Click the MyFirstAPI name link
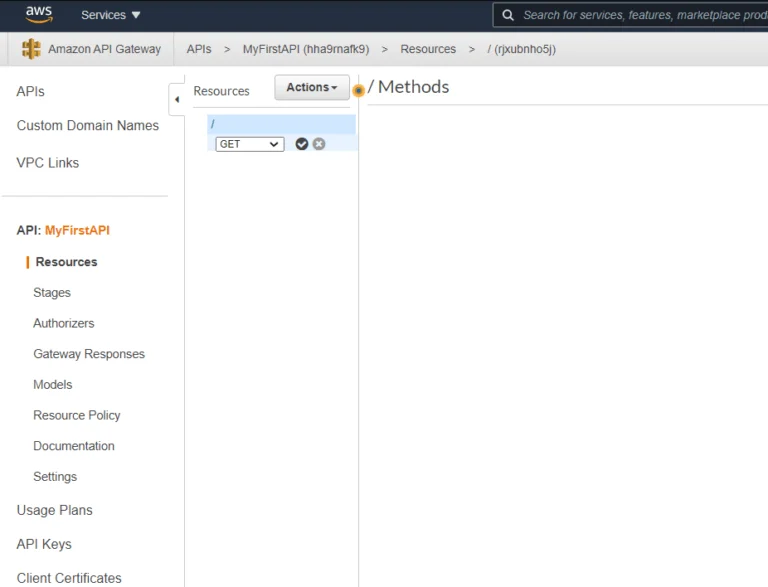Screen dimensions: 768x587 click(x=77, y=230)
